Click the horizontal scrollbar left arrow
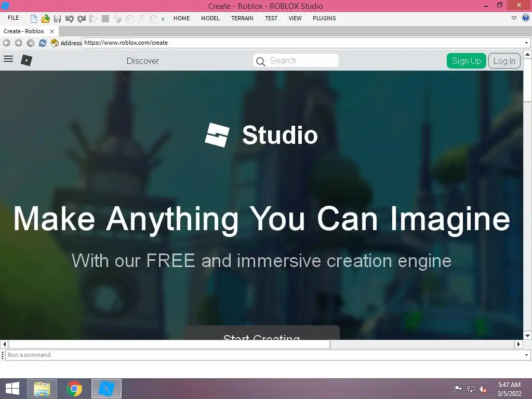Screen dimensions: 532x399 [4, 344]
